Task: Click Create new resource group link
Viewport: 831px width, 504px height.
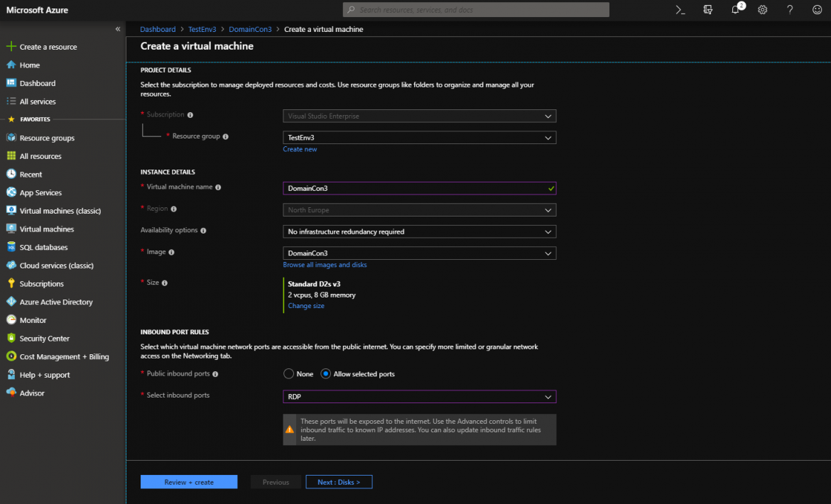Action: point(300,149)
